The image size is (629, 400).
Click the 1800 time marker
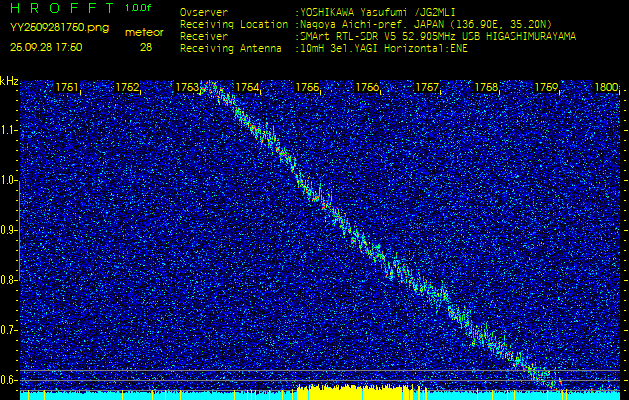tap(606, 88)
